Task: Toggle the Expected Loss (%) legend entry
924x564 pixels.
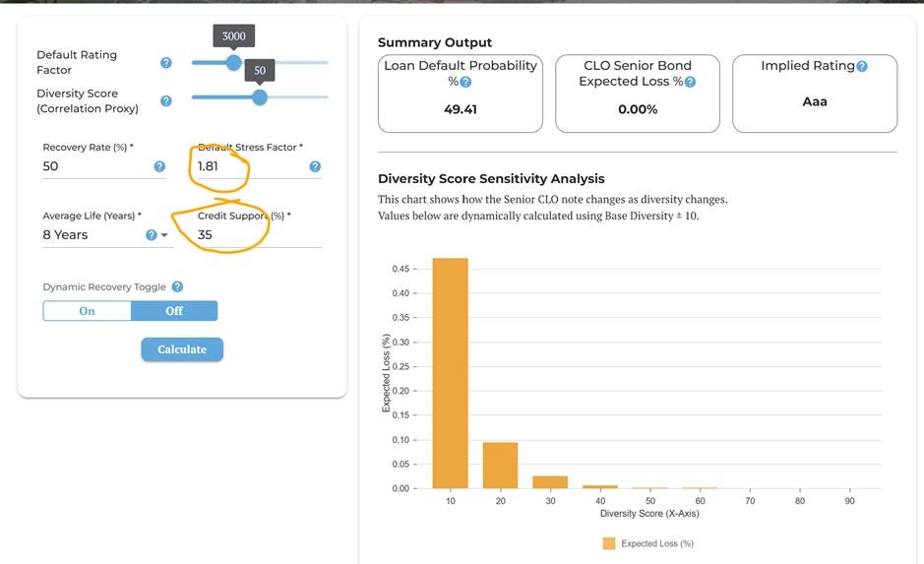Action: coord(648,543)
